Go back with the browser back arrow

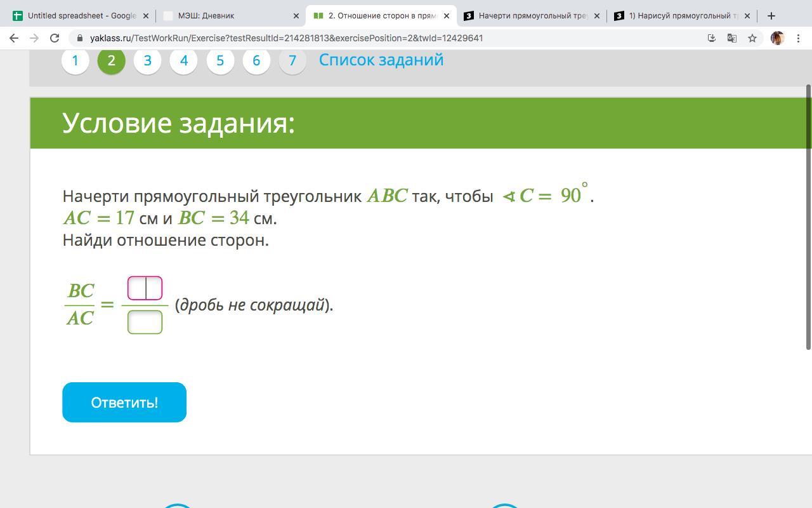pyautogui.click(x=14, y=38)
